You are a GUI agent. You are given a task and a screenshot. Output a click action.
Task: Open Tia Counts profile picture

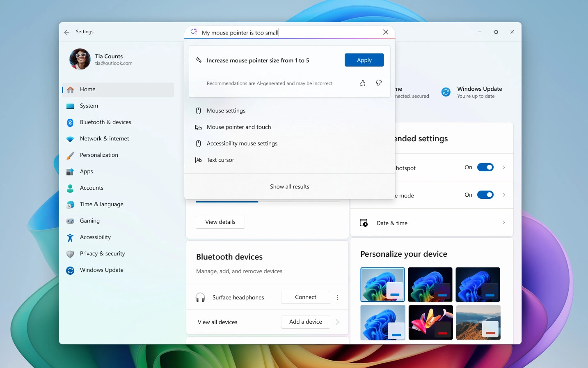[80, 59]
